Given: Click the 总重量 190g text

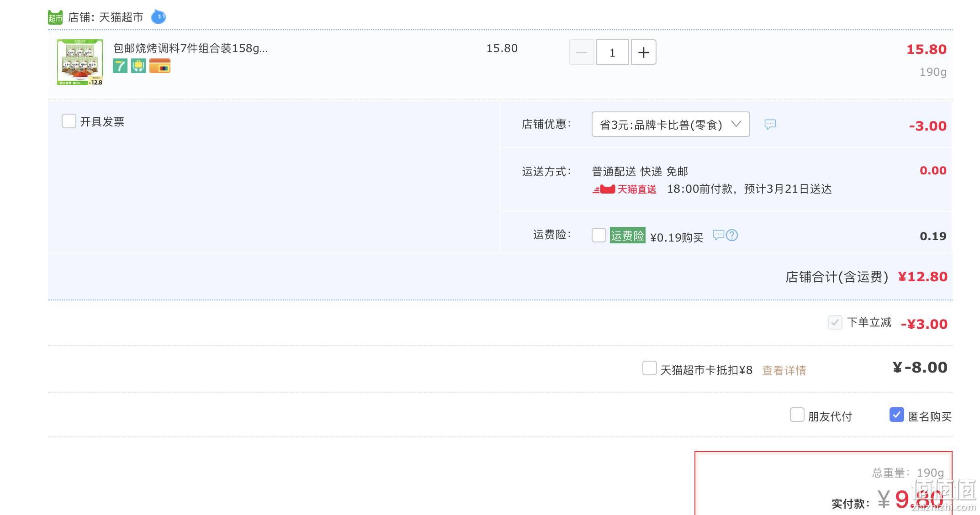Looking at the screenshot, I should pos(908,473).
